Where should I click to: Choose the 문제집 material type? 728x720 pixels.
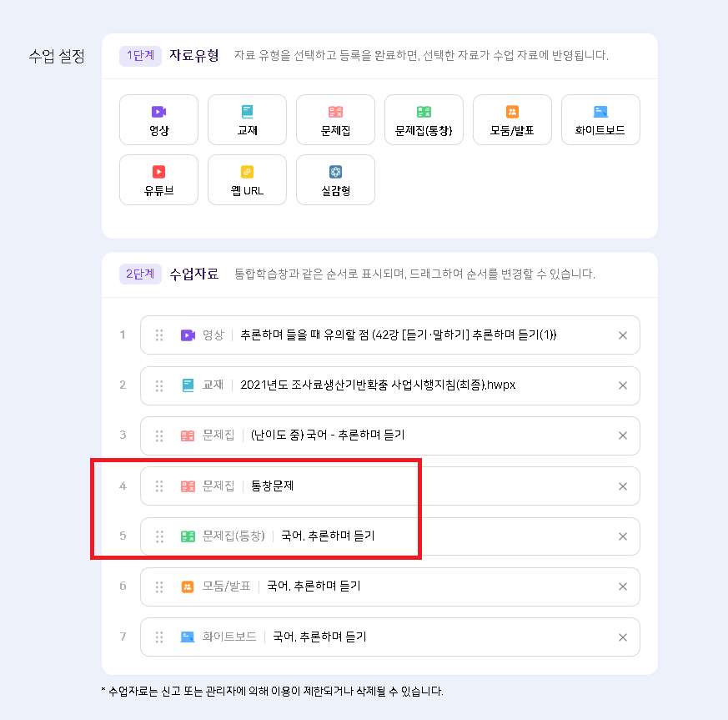pyautogui.click(x=335, y=120)
